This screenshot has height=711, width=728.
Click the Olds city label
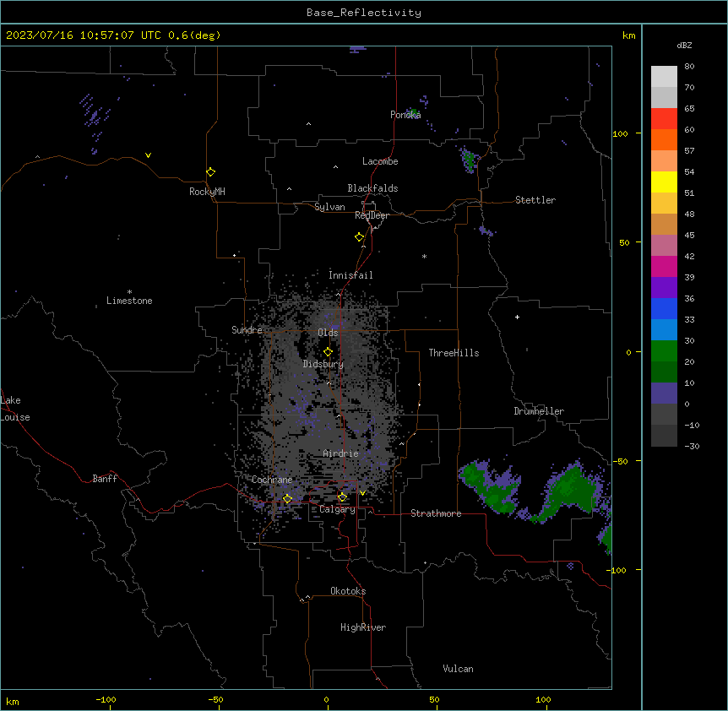point(328,333)
